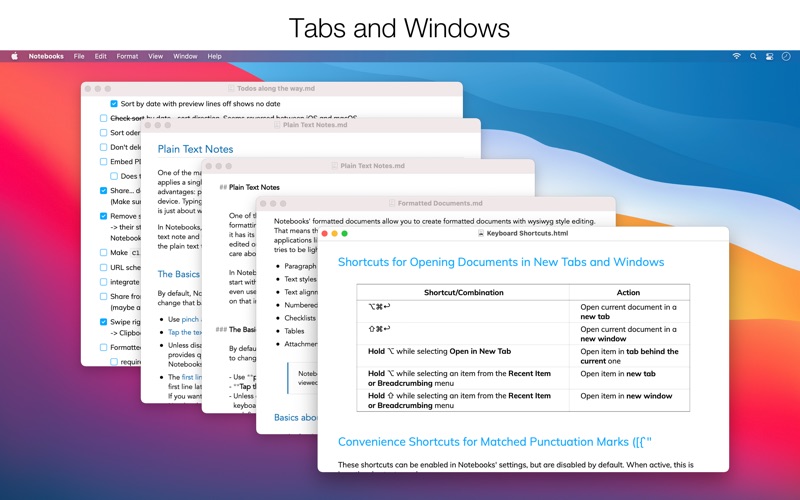This screenshot has width=800, height=500.
Task: Click the 'Text styles' bullet item
Action: point(300,279)
